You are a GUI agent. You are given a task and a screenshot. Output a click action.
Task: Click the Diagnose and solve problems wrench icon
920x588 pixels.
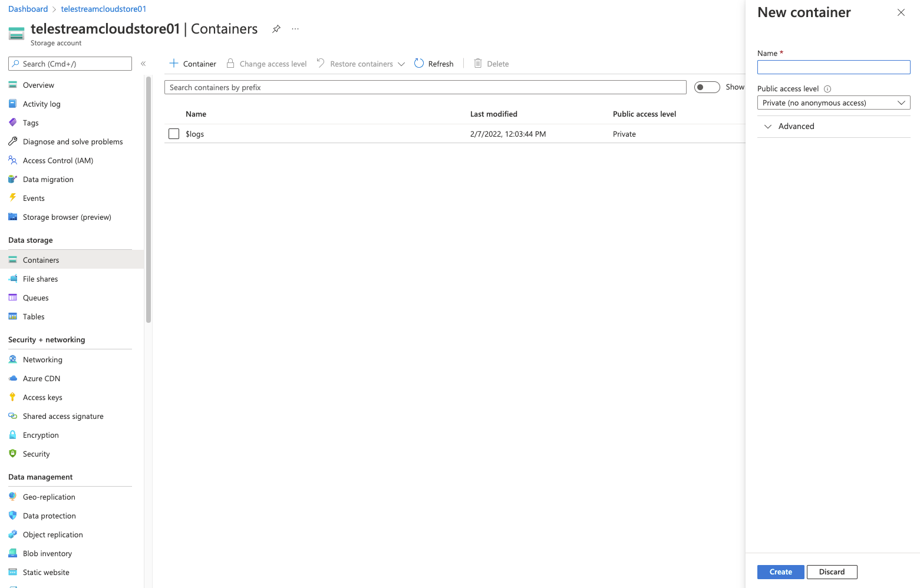point(12,141)
